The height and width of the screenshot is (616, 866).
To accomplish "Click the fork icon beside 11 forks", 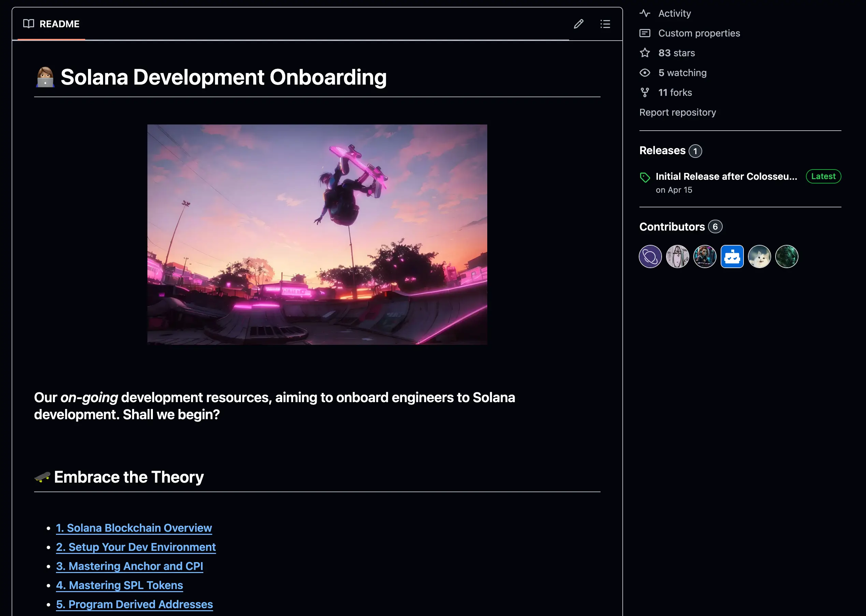I will coord(645,92).
